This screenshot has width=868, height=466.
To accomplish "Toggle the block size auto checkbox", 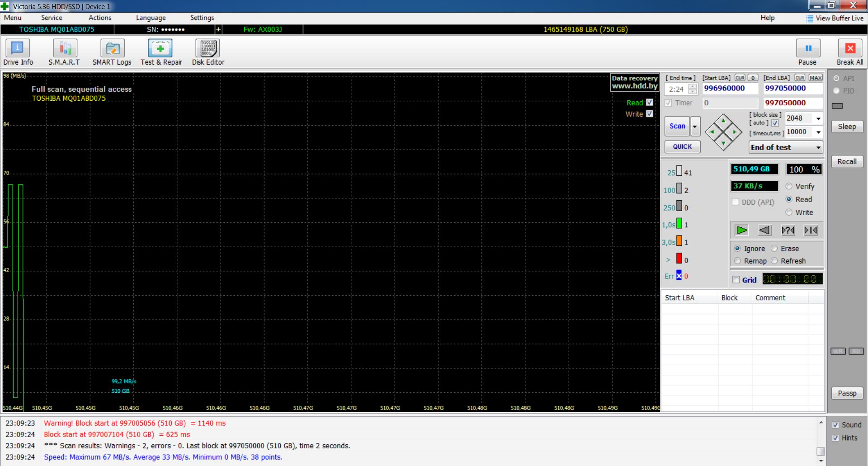I will click(x=775, y=123).
